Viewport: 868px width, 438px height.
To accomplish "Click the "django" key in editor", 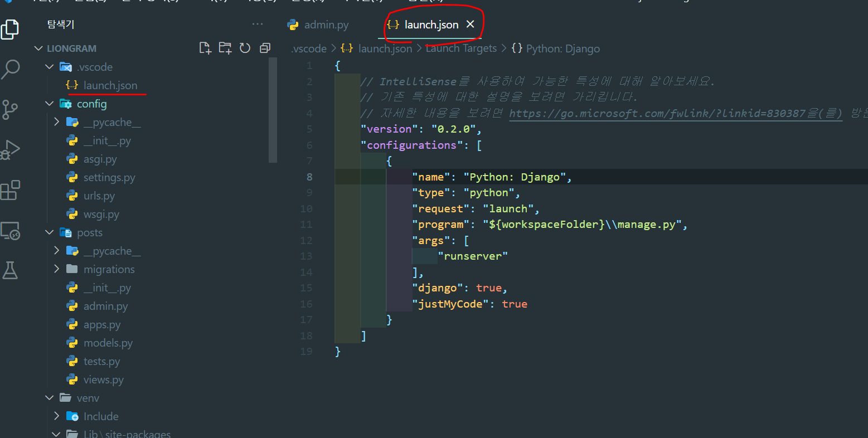I will point(438,288).
